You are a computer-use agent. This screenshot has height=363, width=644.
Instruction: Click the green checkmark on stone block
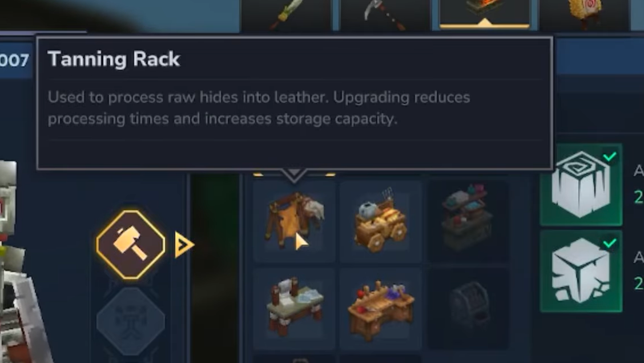610,243
